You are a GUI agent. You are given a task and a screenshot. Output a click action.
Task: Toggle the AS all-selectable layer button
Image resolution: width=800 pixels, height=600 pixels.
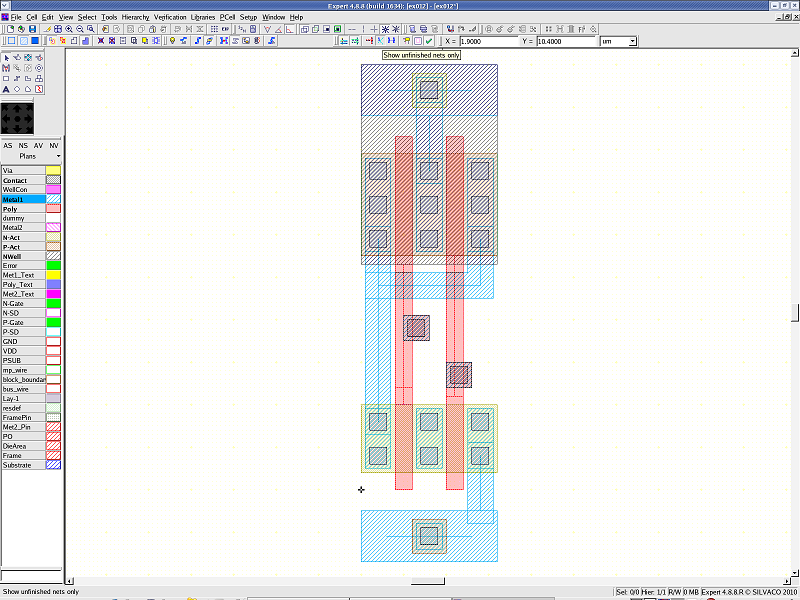coord(8,146)
